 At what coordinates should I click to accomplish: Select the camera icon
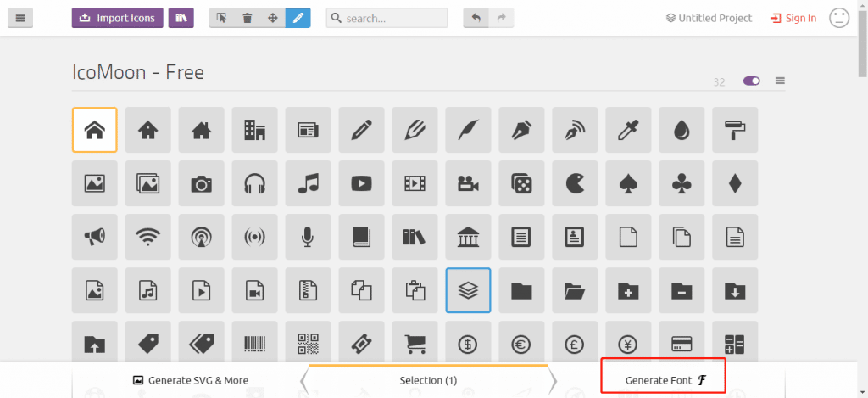coord(202,183)
